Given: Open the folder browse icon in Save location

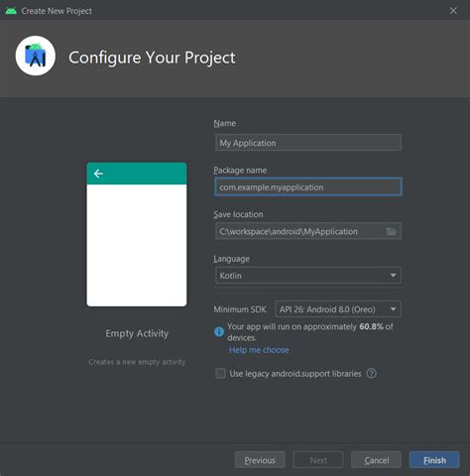Looking at the screenshot, I should click(x=392, y=231).
